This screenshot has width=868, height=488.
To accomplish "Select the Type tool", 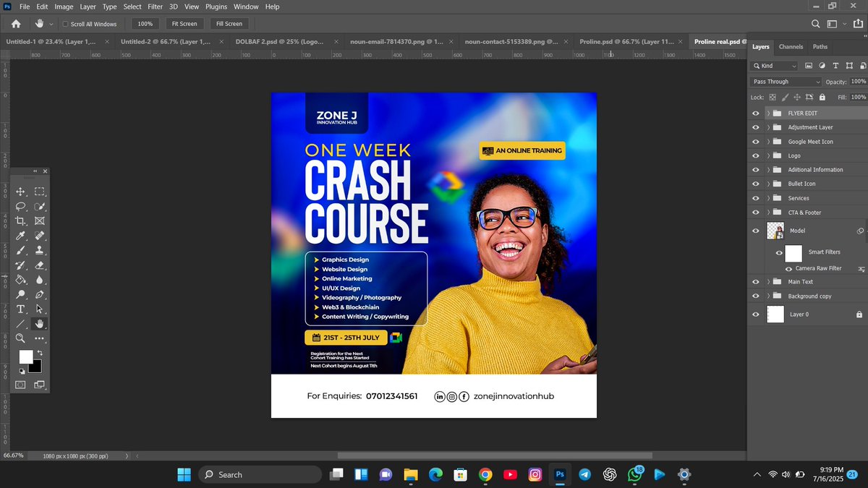I will coord(21,309).
